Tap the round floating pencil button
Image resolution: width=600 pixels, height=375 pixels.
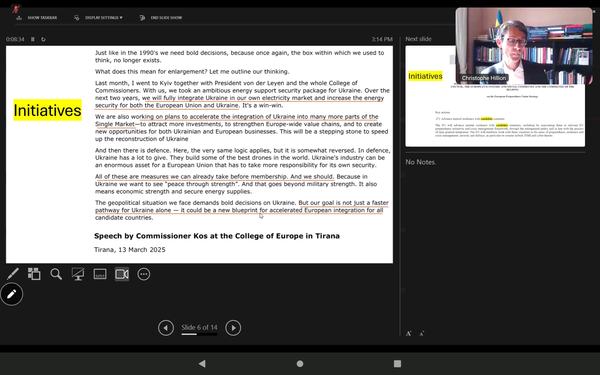point(11,294)
